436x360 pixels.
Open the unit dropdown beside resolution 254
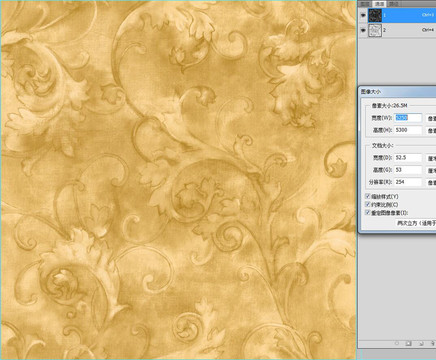coord(431,183)
